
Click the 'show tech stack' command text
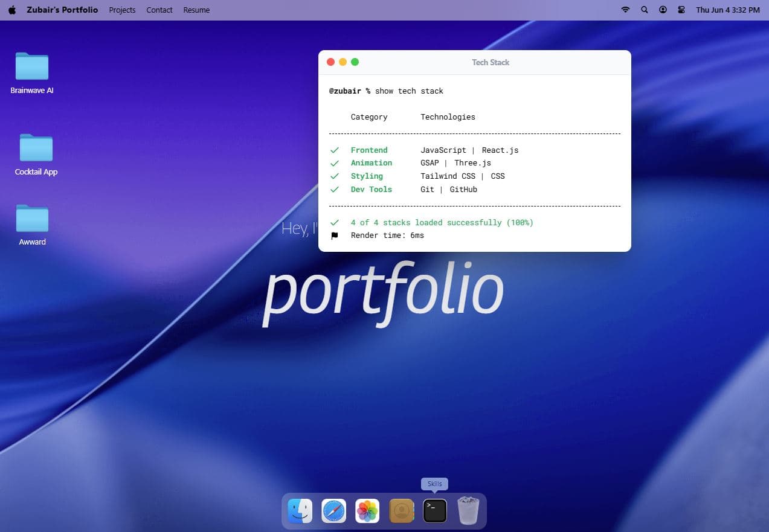point(409,91)
